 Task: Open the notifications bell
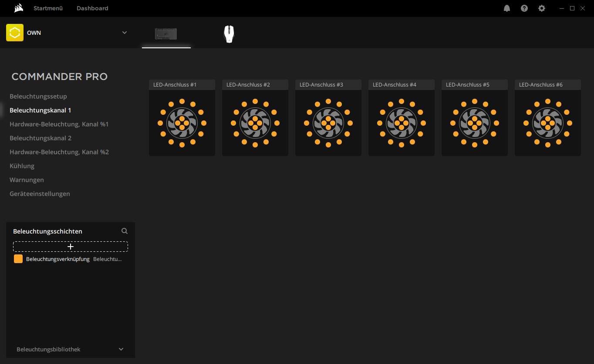(x=507, y=8)
